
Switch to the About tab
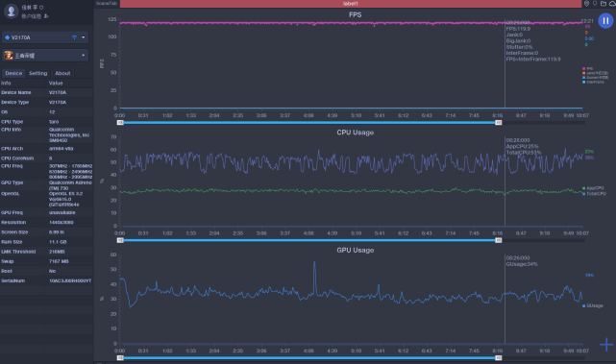coord(62,73)
